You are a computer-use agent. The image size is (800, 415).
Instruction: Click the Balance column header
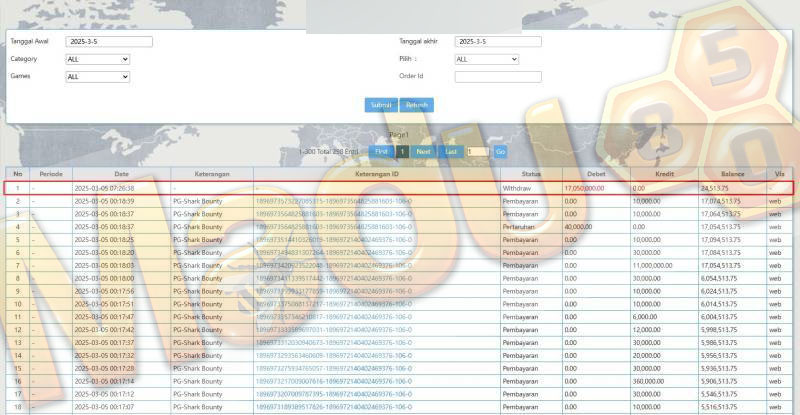[733, 174]
